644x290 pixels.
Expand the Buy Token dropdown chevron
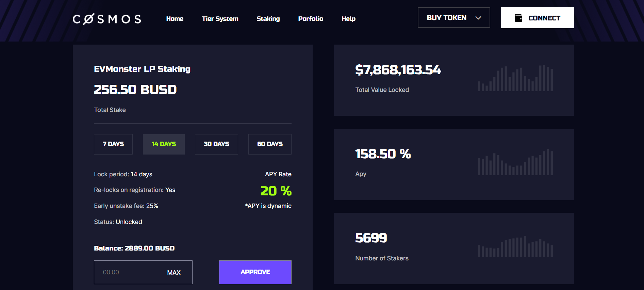click(478, 18)
